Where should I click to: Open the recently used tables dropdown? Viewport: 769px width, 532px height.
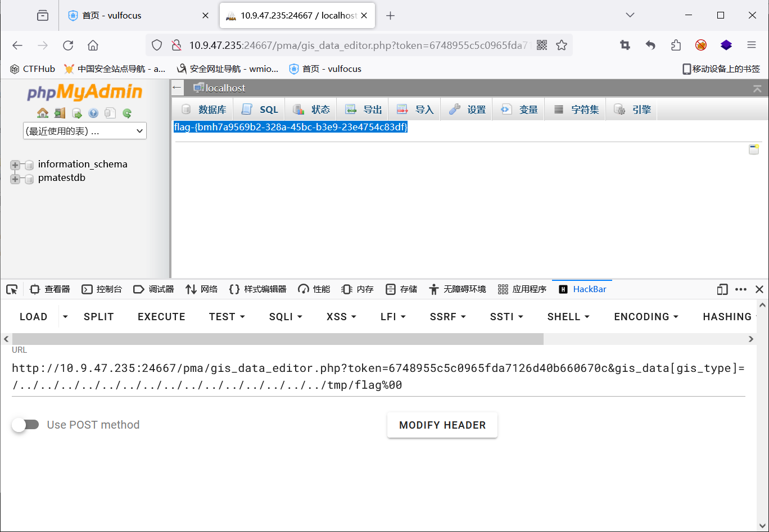[x=84, y=130]
